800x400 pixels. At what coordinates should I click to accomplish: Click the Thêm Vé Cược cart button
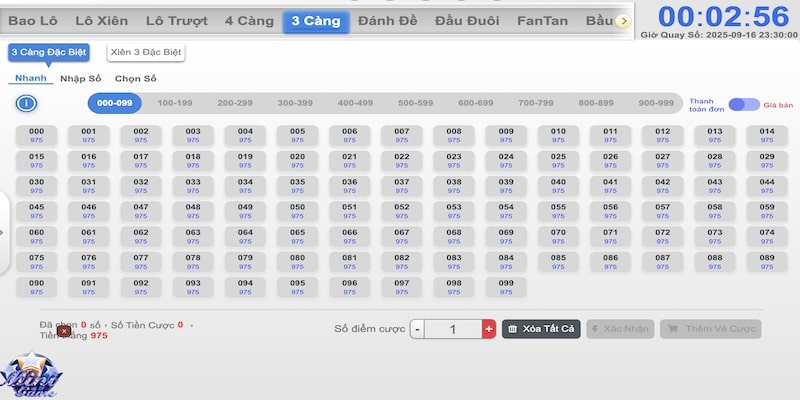pyautogui.click(x=710, y=329)
